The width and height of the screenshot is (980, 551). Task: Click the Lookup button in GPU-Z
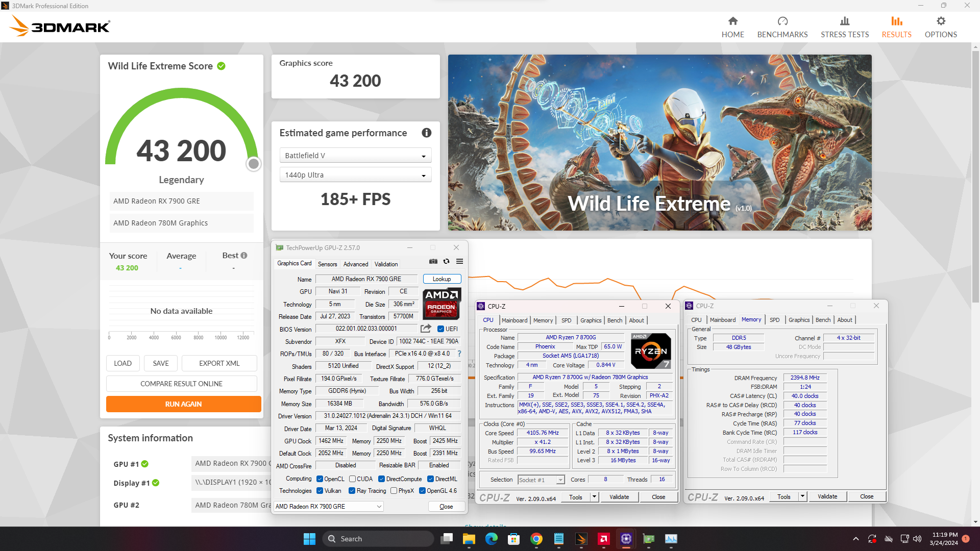click(x=442, y=279)
